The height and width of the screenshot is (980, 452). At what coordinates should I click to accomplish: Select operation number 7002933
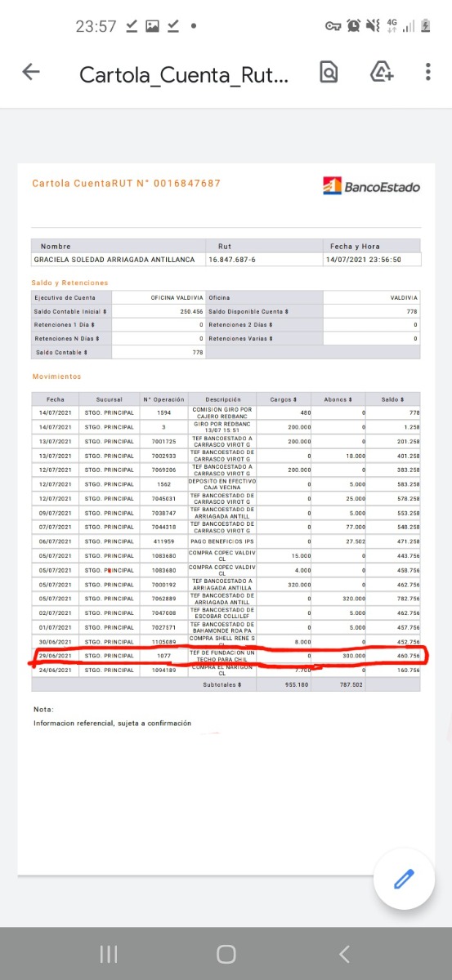pos(163,456)
